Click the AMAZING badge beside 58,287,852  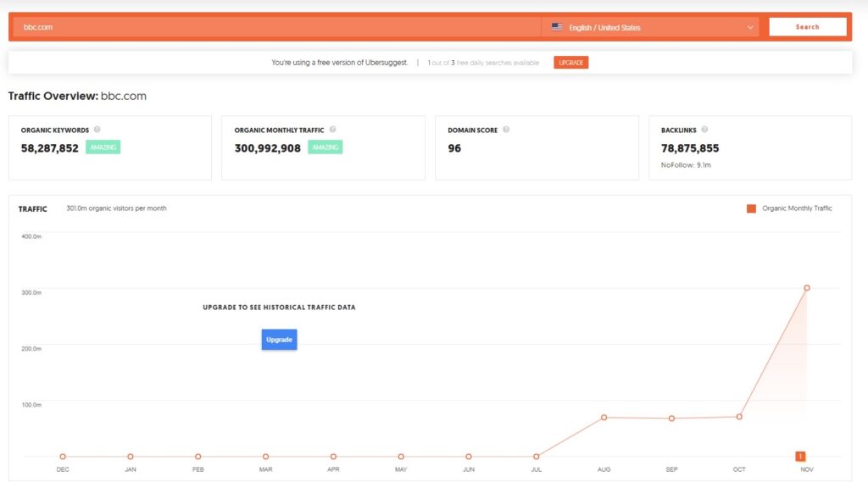click(103, 147)
